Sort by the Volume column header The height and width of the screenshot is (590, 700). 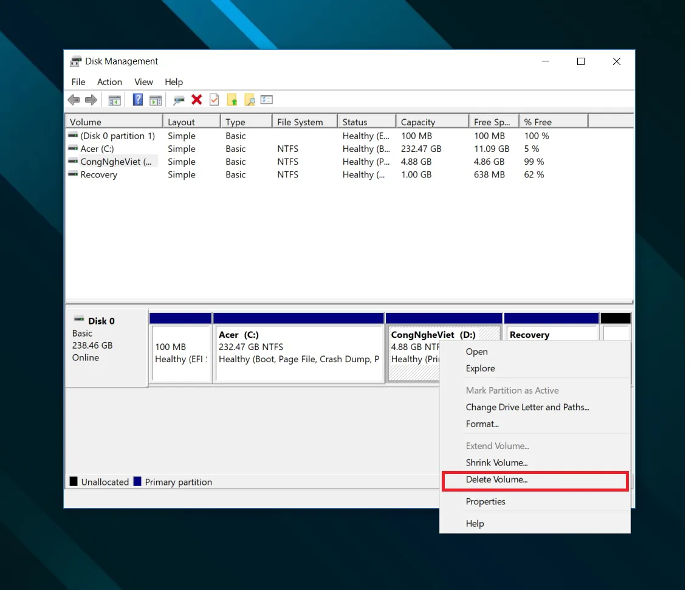(x=114, y=122)
